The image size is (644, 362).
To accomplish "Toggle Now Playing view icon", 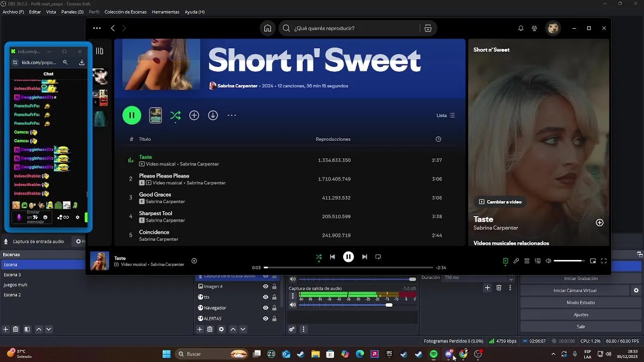I will (505, 261).
